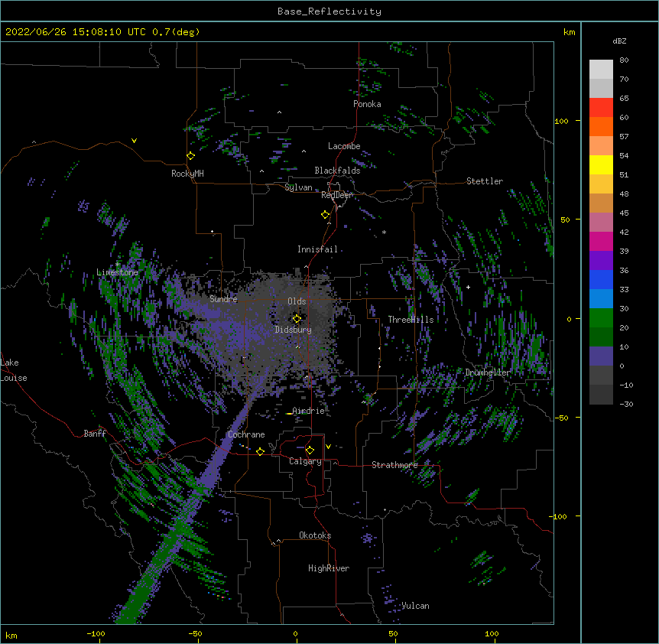Select the blue 36-33 dBZ legend swatch

tap(601, 279)
